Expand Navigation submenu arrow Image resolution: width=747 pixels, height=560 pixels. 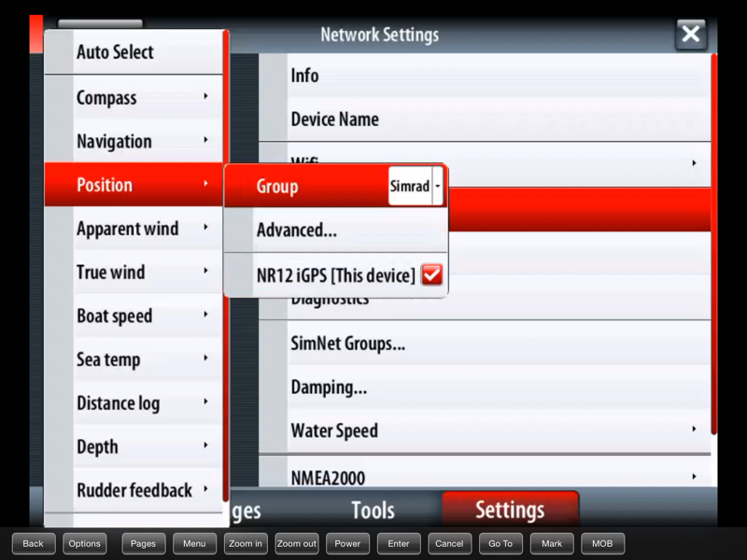(205, 140)
